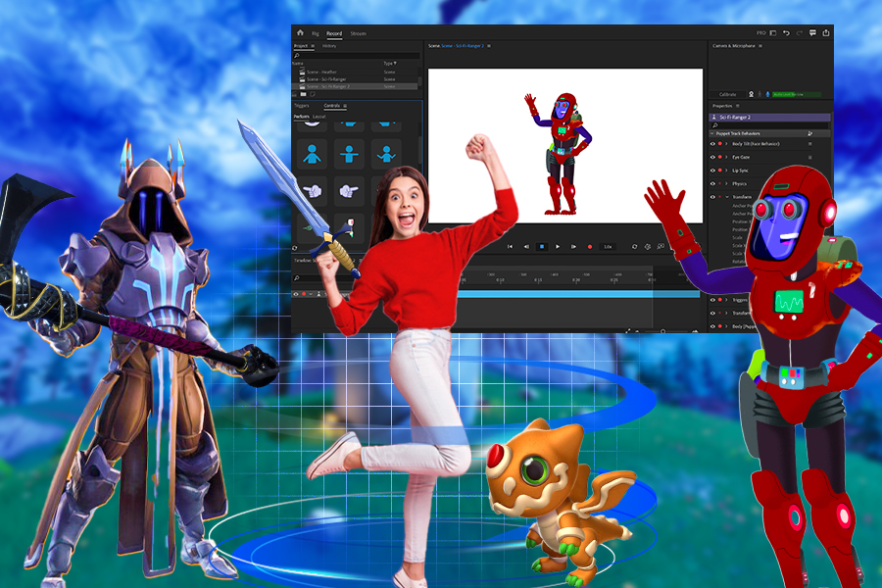The width and height of the screenshot is (882, 588).
Task: Select 'Scene - Heather' in project list
Action: coord(356,72)
